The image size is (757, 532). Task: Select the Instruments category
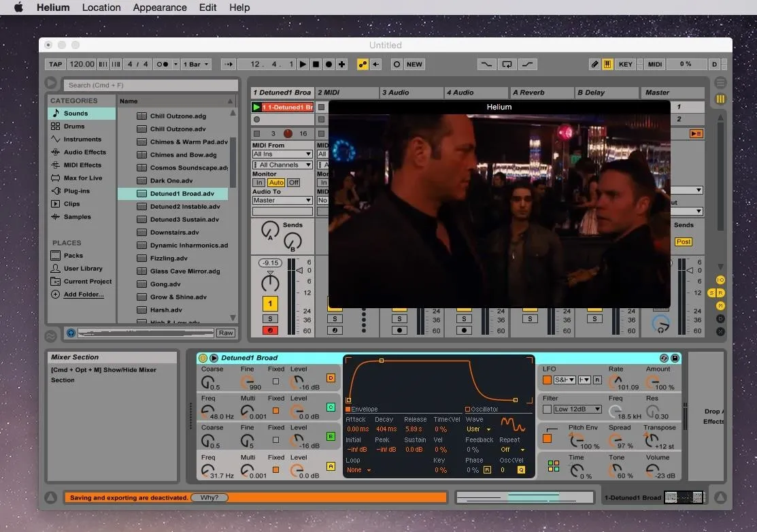point(82,139)
